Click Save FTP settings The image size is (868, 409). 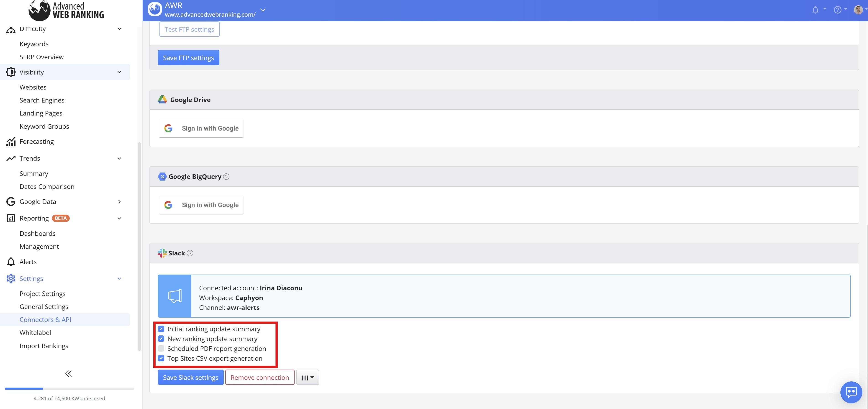click(188, 58)
